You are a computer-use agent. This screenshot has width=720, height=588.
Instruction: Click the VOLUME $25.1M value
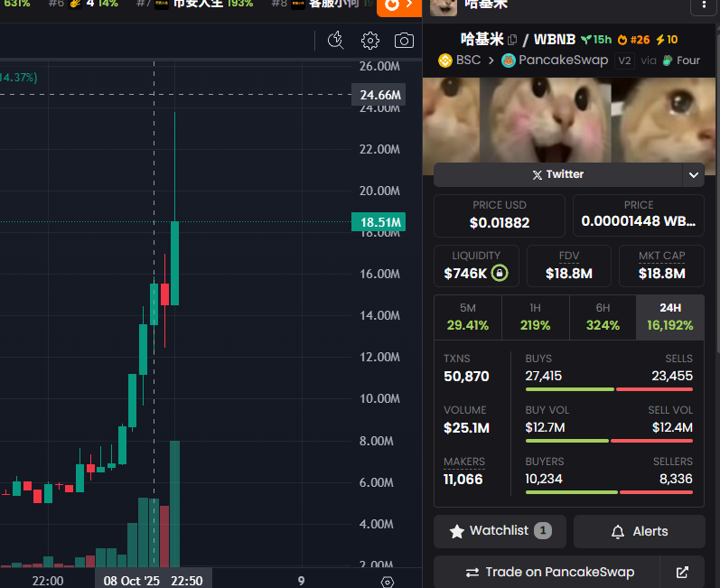(x=466, y=428)
